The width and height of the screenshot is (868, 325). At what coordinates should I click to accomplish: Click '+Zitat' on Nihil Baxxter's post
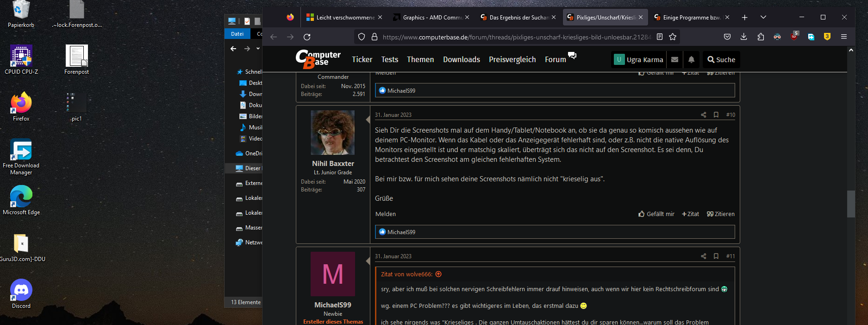(690, 214)
